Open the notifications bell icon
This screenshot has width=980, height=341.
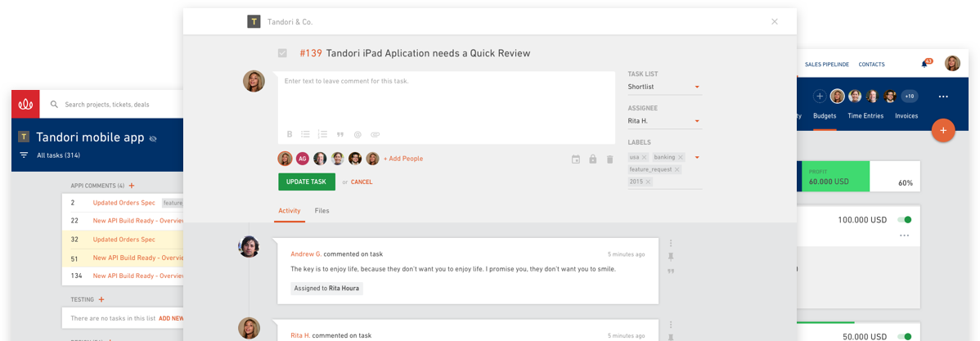(924, 64)
